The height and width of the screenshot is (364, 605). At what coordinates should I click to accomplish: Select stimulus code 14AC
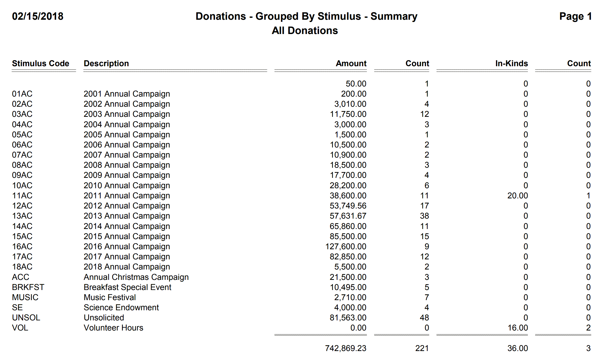22,226
